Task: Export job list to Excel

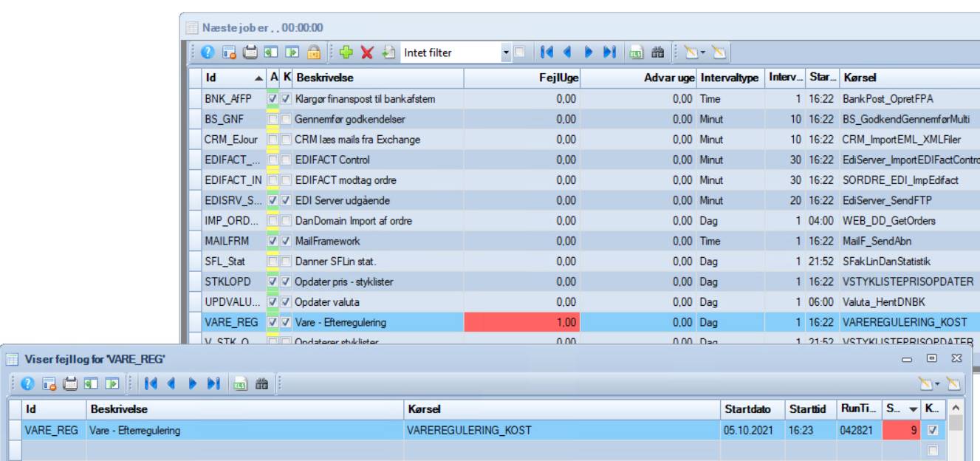Action: pos(635,53)
